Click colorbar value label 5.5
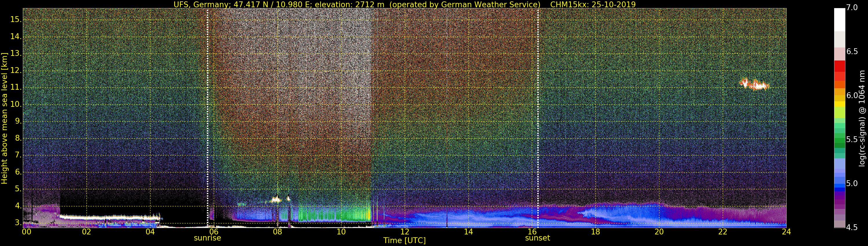The image size is (868, 246). (x=852, y=139)
